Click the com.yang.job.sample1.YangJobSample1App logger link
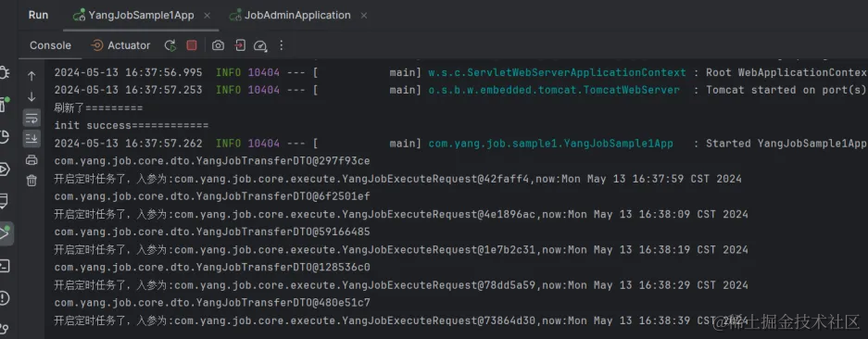 pos(551,144)
